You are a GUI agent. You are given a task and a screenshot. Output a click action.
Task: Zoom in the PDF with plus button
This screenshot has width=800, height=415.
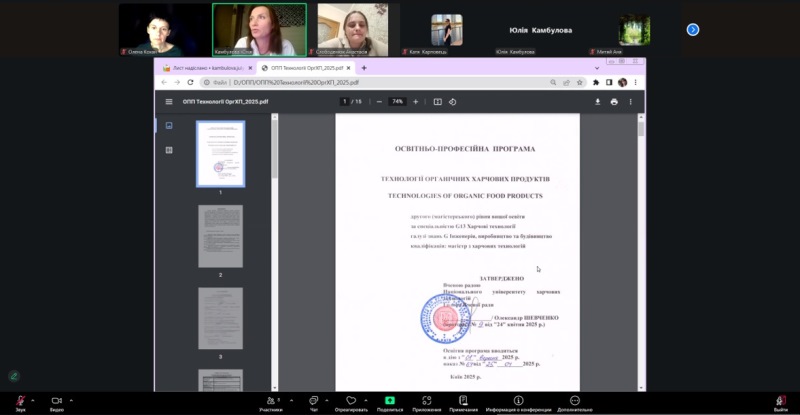415,101
